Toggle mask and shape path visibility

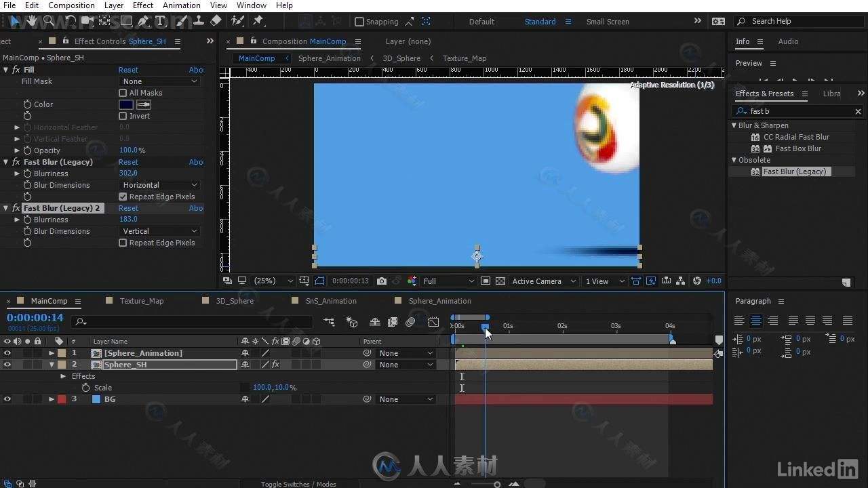pyautogui.click(x=319, y=281)
